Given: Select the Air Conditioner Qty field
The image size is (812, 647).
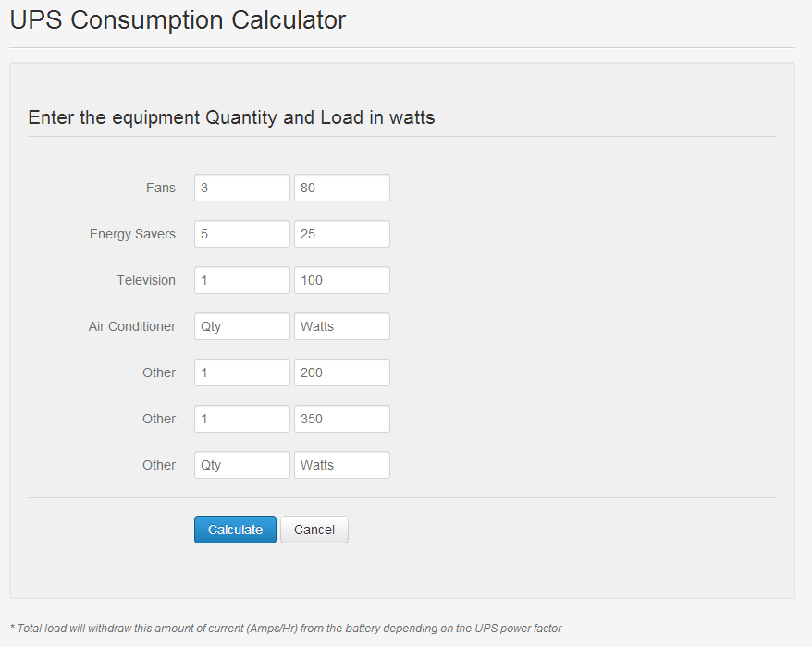Looking at the screenshot, I should pyautogui.click(x=242, y=326).
